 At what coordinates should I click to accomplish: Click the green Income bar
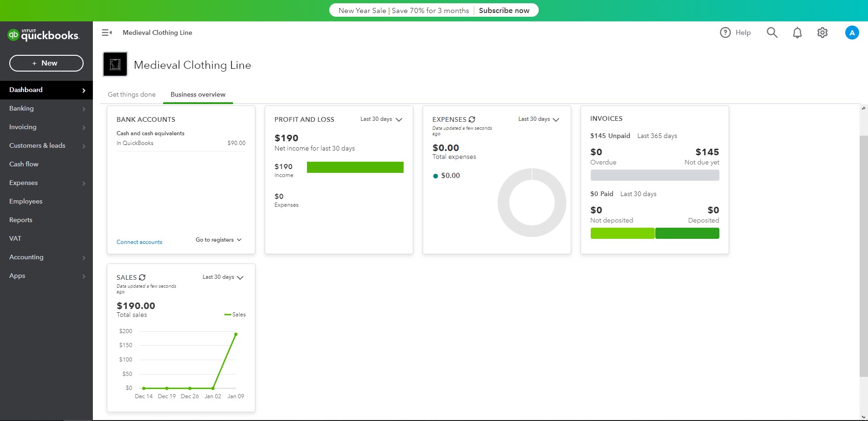pos(355,167)
